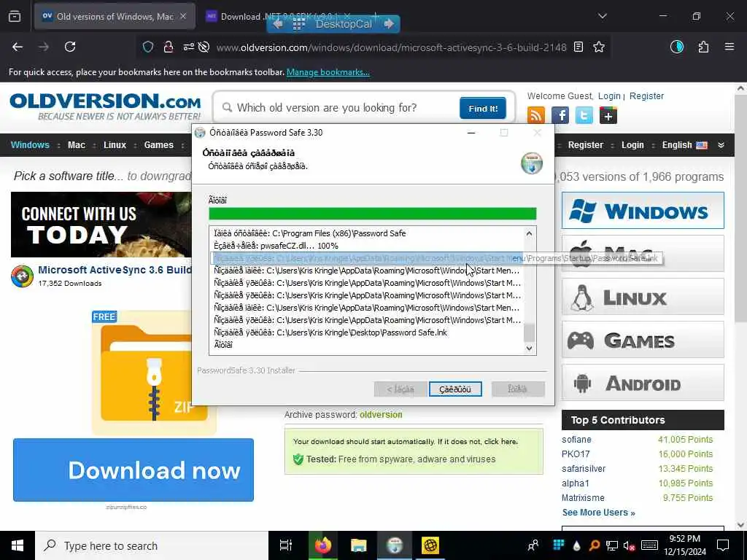Open Firefox application hamburger menu
Viewport: 747px width, 560px height.
[x=729, y=47]
